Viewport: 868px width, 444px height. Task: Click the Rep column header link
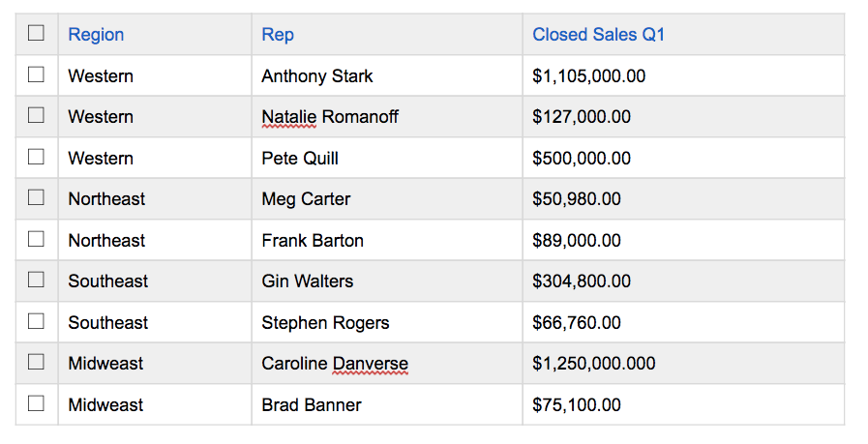(x=278, y=35)
